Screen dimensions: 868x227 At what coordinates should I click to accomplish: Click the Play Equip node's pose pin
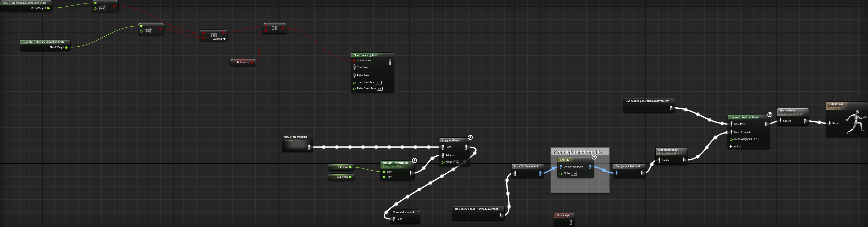(570, 222)
